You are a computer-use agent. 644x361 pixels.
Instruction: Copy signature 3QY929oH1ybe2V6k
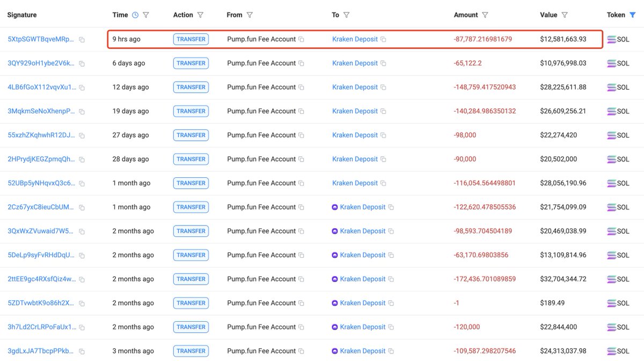point(82,64)
